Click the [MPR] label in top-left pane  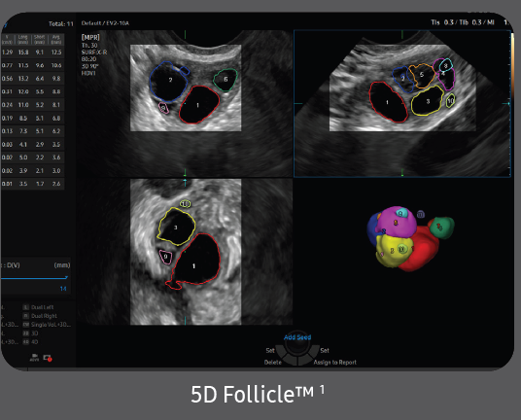coord(90,37)
